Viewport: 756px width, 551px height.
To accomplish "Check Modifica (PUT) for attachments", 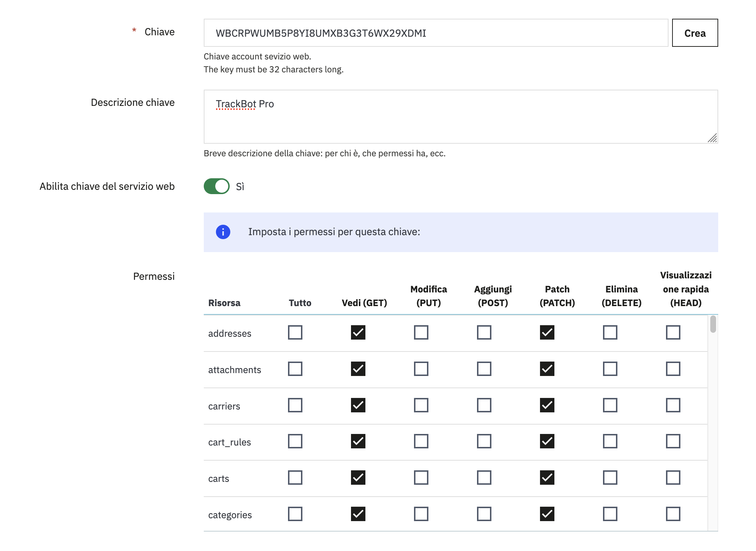I will [421, 369].
